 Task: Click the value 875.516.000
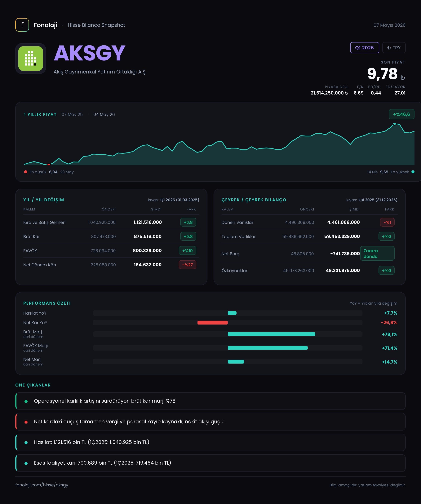[x=148, y=236]
